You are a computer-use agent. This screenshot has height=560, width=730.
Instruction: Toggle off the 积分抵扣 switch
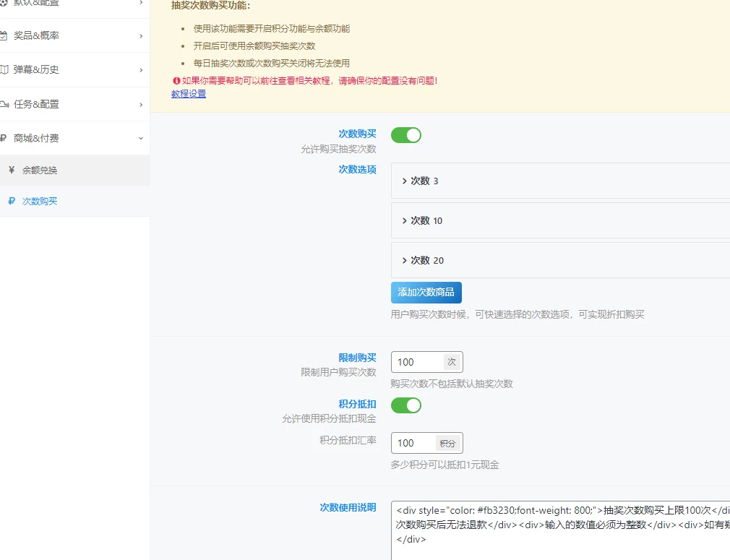(405, 405)
